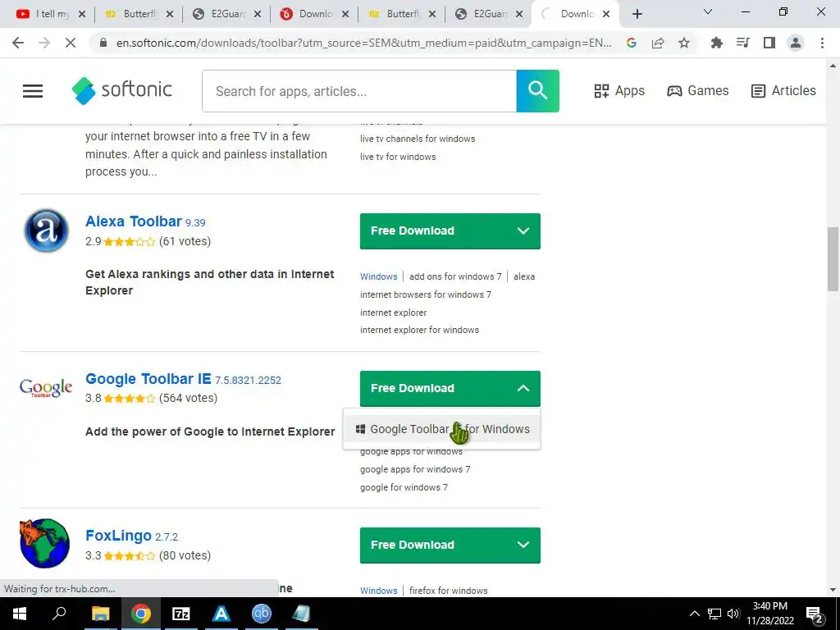
Task: Bookmark this page with star icon
Action: click(684, 43)
